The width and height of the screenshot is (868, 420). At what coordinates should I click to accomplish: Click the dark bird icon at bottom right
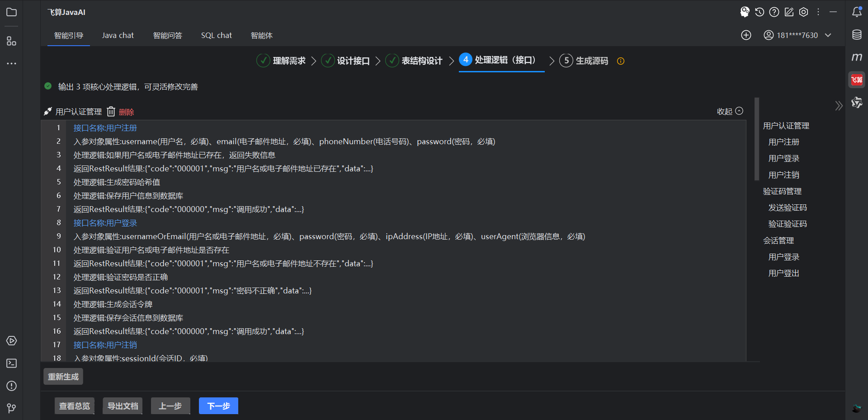click(857, 408)
